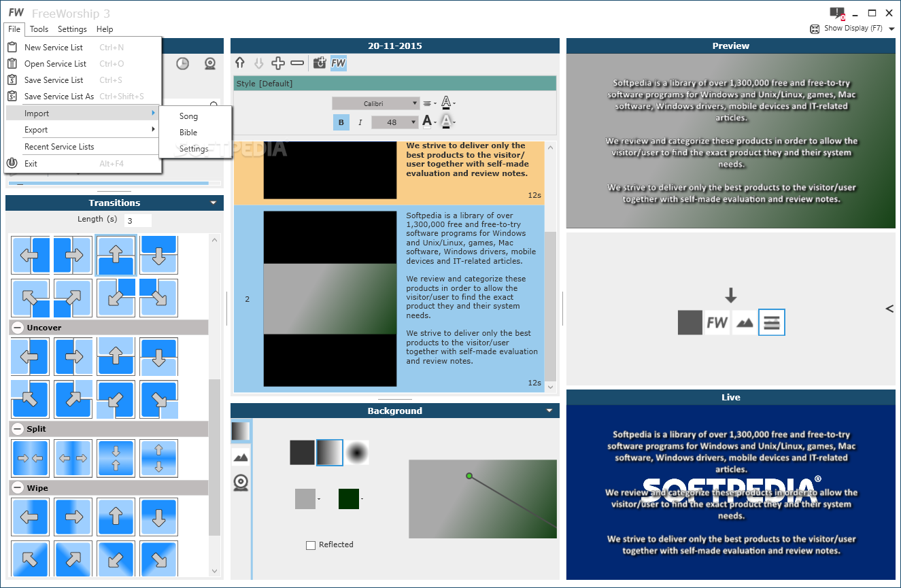Screen dimensions: 901x588
Task: Open the Tools menu
Action: pyautogui.click(x=39, y=29)
